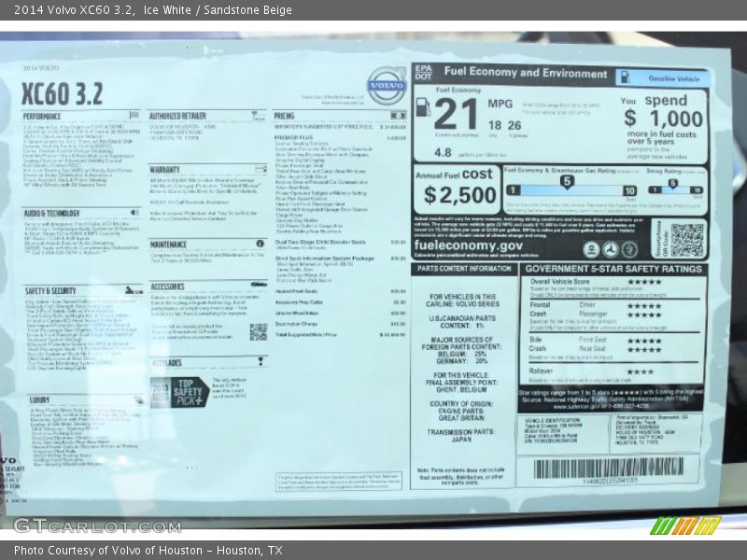
Task: Click the trophy icon in Accolades header
Action: [x=261, y=361]
